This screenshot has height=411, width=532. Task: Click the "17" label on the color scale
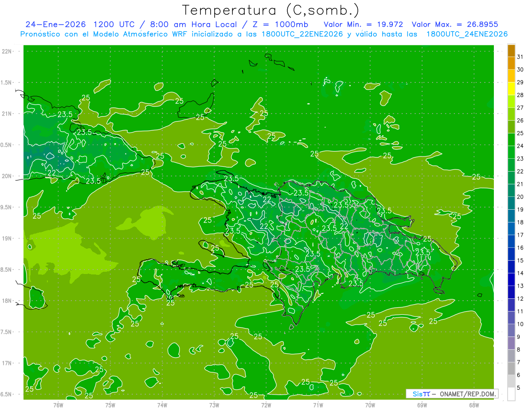coord(520,235)
